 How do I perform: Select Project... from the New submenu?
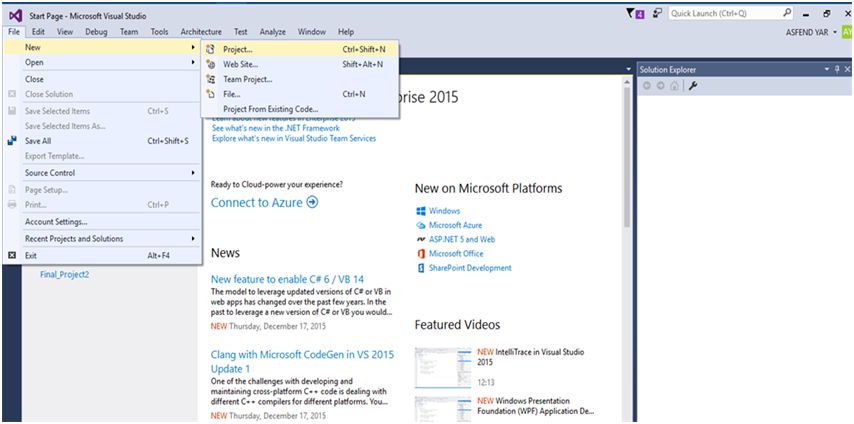coord(300,49)
